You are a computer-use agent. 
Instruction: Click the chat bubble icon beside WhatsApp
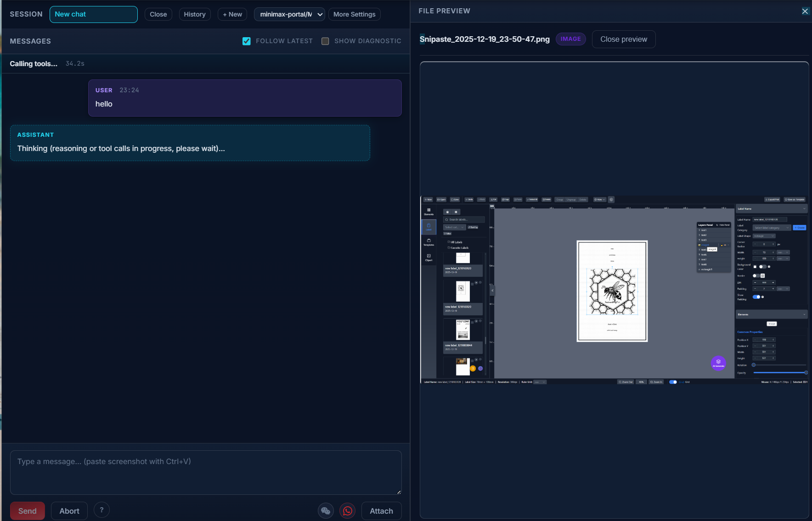tap(326, 510)
